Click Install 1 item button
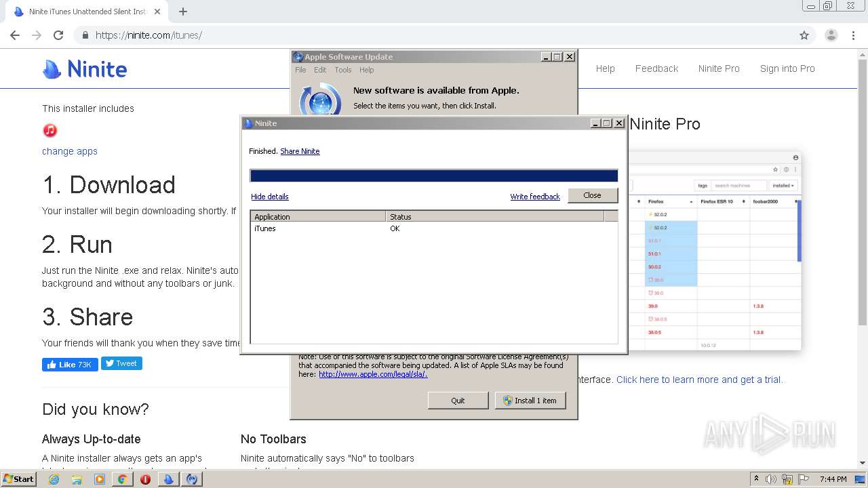 530,401
